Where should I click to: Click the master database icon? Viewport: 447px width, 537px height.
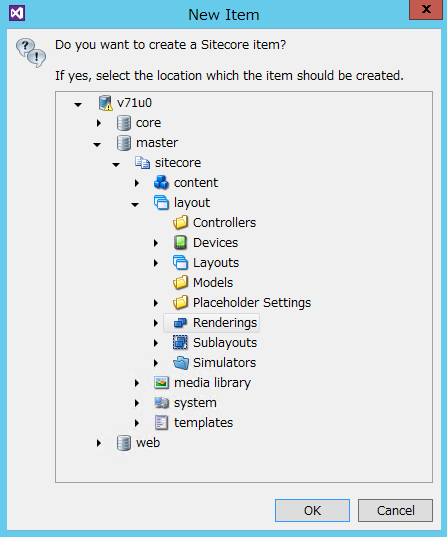pyautogui.click(x=124, y=143)
